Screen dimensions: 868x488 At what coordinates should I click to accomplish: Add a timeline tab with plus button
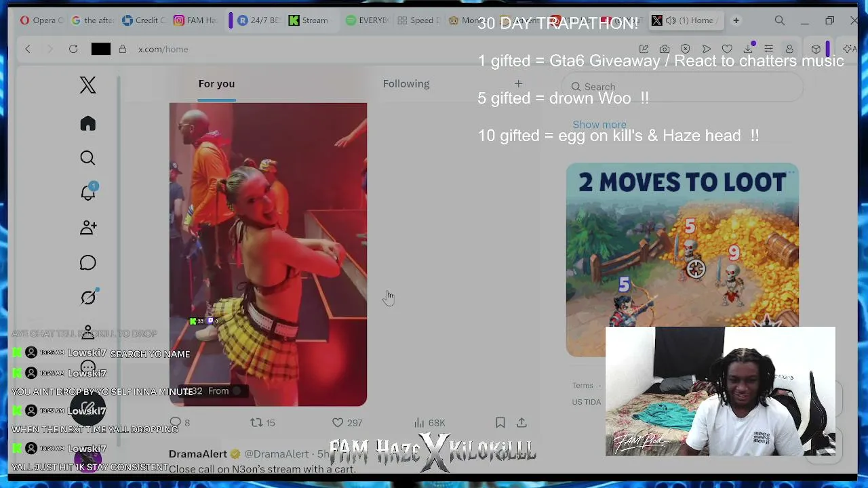click(x=518, y=83)
